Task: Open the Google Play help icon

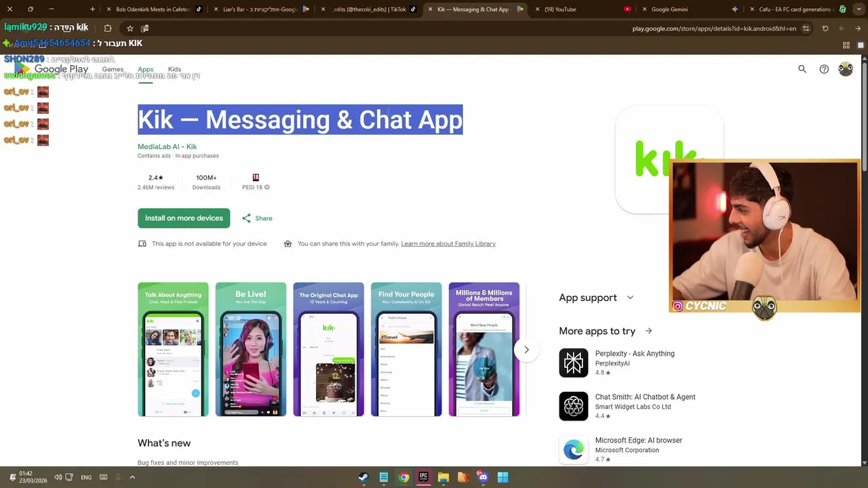Action: click(824, 69)
